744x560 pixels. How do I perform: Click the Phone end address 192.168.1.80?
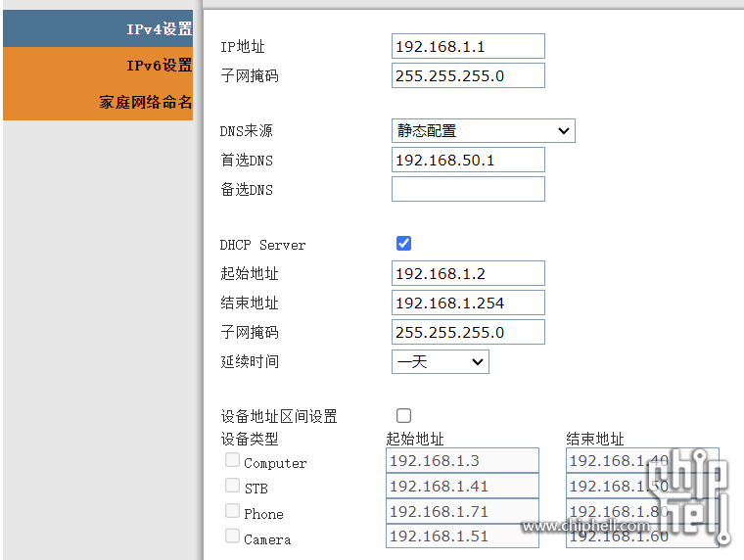click(642, 511)
